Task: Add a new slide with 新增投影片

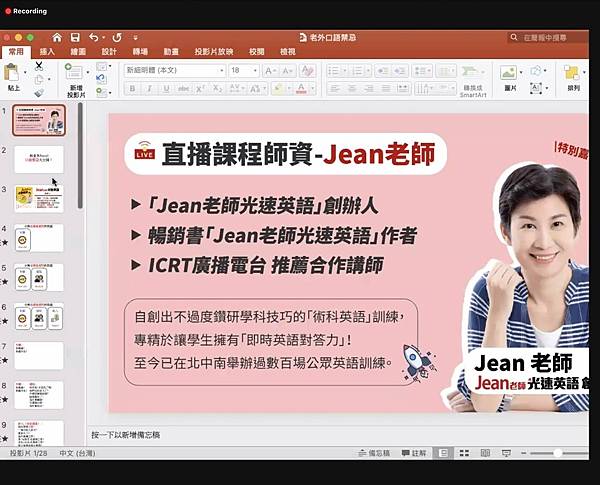Action: [x=75, y=80]
